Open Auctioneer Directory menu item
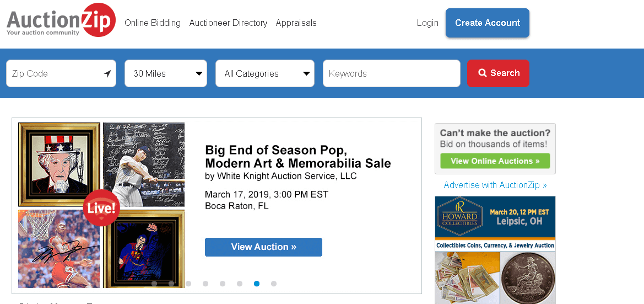The width and height of the screenshot is (644, 304). [x=228, y=23]
